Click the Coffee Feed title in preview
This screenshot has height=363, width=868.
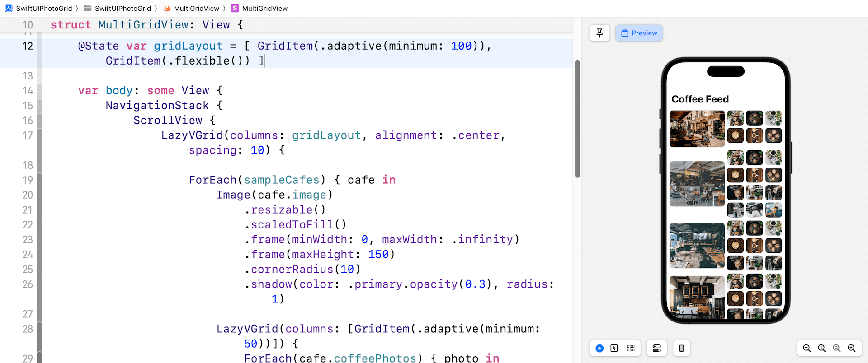coord(700,99)
